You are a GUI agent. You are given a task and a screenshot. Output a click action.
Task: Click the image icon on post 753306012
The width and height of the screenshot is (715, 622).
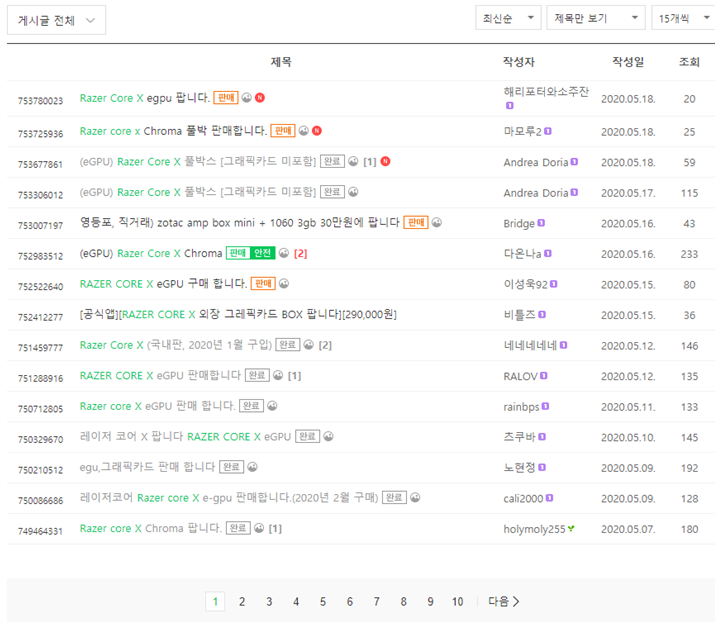(x=353, y=192)
